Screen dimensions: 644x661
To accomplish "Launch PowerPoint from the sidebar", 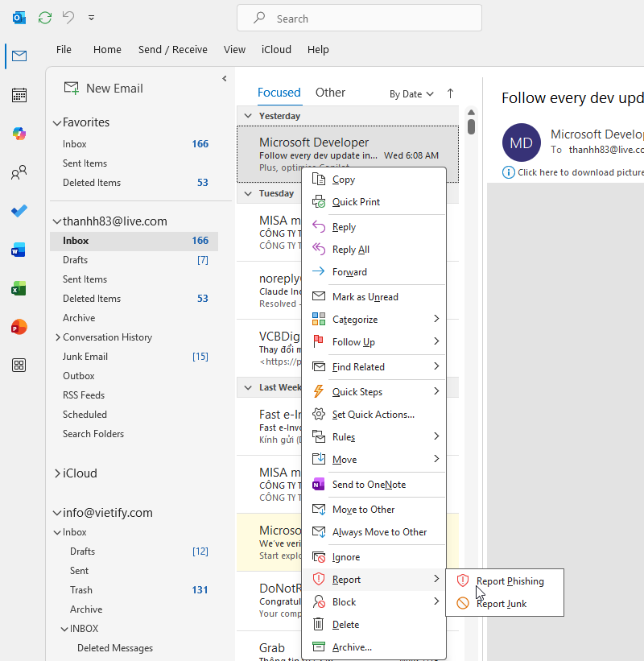I will pyautogui.click(x=19, y=327).
